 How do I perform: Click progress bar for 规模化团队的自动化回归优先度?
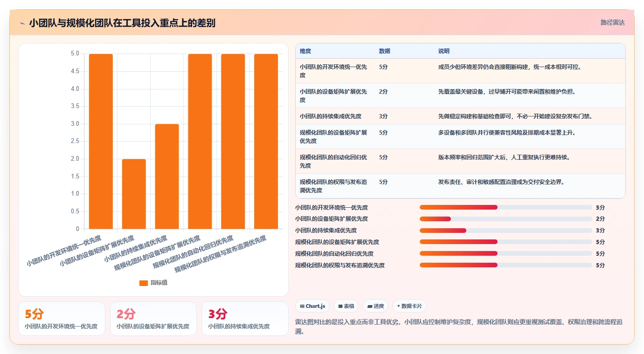pyautogui.click(x=506, y=253)
